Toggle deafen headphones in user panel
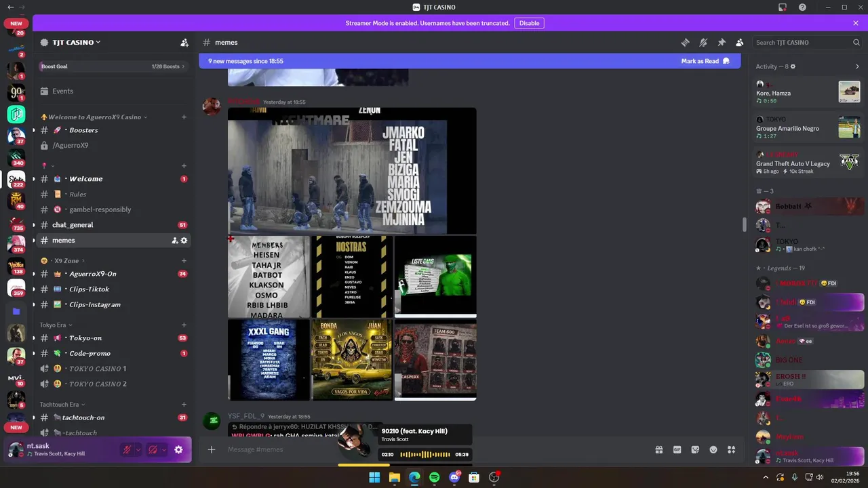 click(x=153, y=449)
